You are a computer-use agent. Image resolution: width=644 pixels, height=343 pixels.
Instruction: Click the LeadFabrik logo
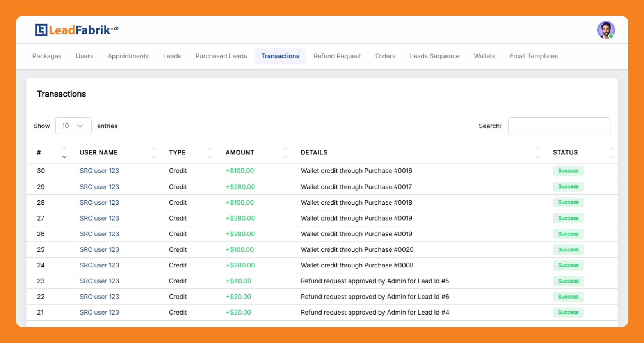coord(76,30)
